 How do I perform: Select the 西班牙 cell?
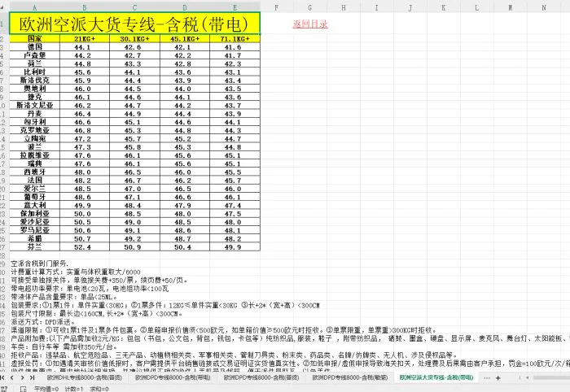(x=34, y=172)
